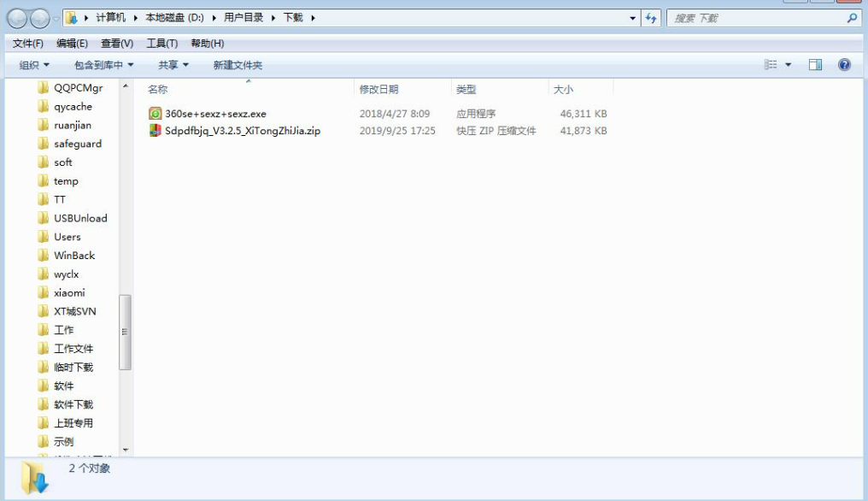
Task: Open the 帮助(H) menu
Action: (207, 44)
